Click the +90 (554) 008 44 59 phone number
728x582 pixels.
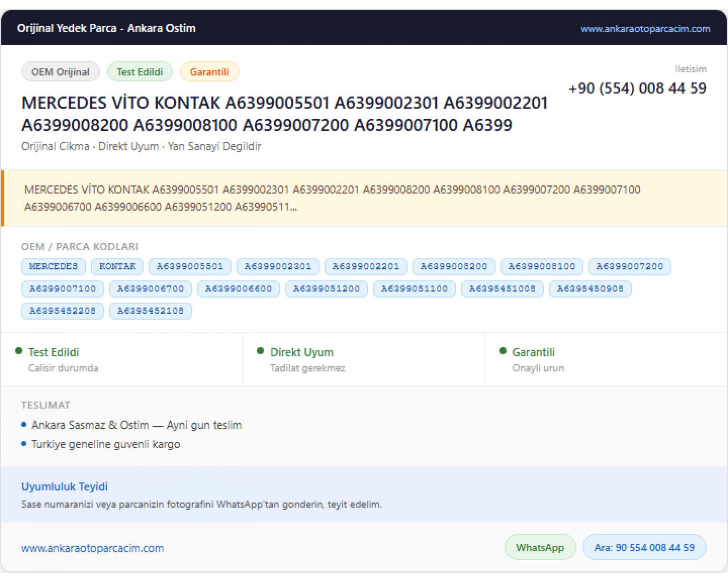[x=637, y=88]
